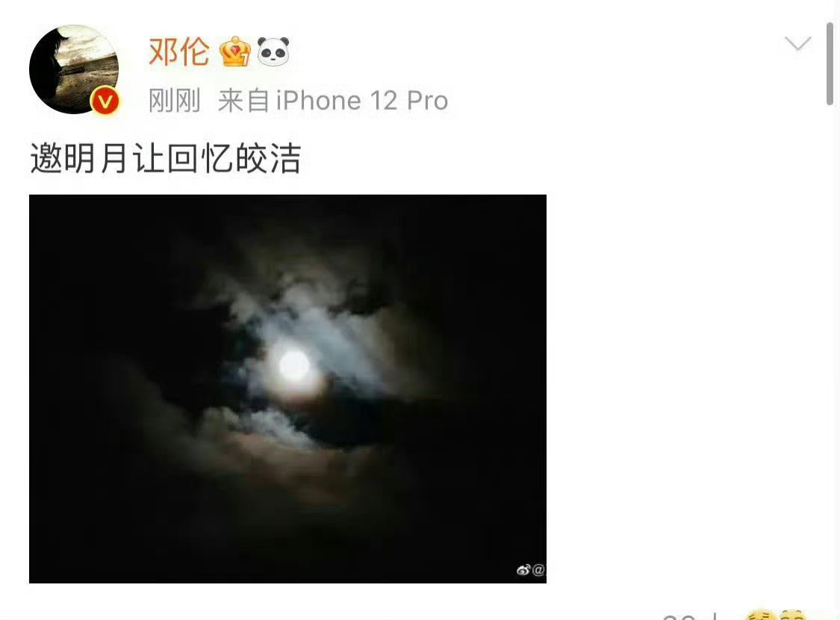Click the panda badge icon
This screenshot has width=840, height=620.
pos(273,52)
